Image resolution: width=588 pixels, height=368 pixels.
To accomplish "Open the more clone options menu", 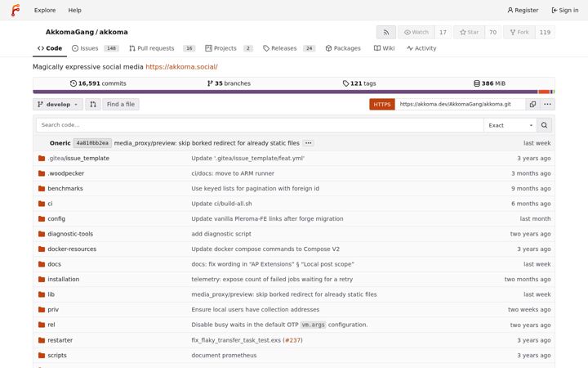I will (547, 105).
